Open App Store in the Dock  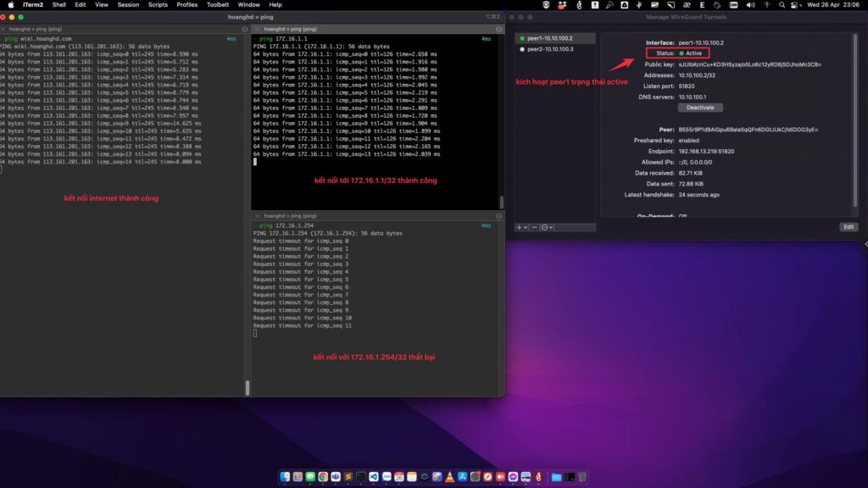tap(462, 477)
